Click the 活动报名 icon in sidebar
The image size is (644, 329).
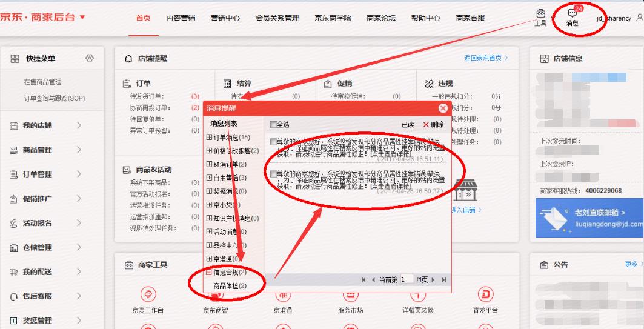14,224
